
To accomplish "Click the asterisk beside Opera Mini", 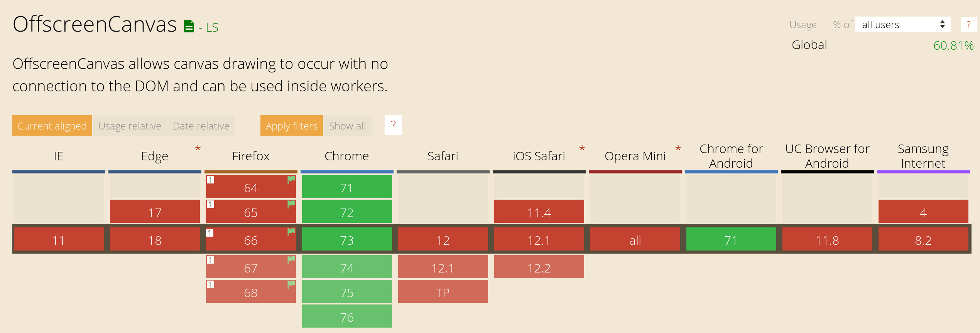I will tap(678, 149).
